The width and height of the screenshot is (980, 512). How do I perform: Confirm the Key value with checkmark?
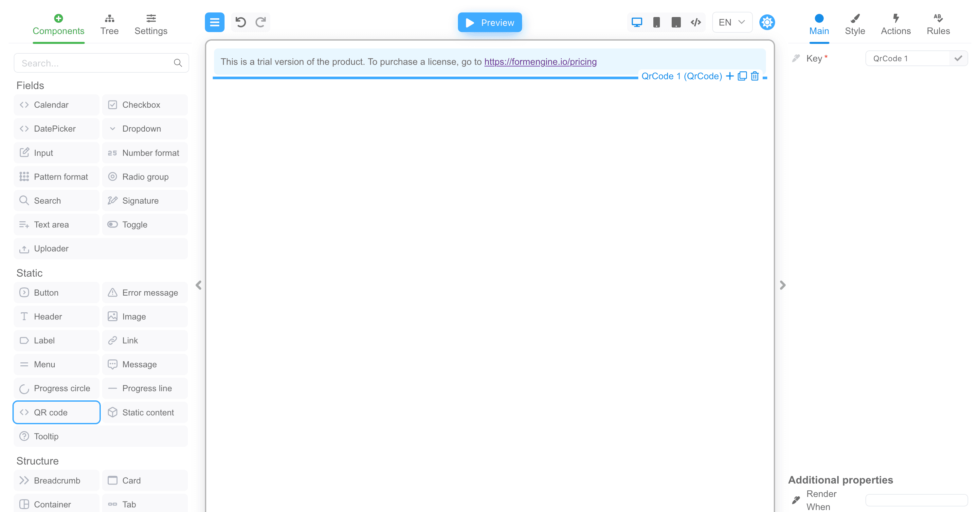click(x=958, y=58)
